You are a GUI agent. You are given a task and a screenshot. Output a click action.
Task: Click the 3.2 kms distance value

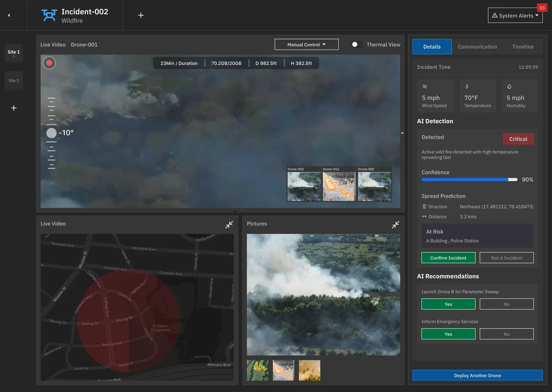click(x=468, y=217)
